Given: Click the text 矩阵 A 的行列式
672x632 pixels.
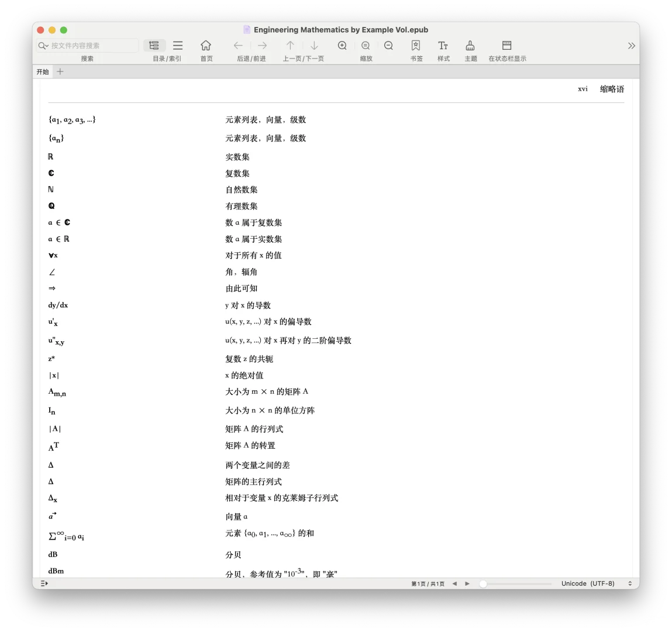Looking at the screenshot, I should [x=254, y=429].
